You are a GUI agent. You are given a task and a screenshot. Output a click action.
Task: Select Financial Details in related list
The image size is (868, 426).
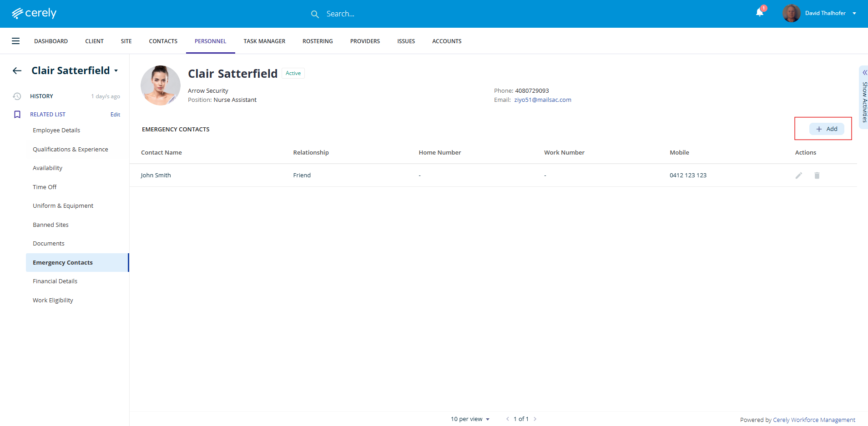55,281
